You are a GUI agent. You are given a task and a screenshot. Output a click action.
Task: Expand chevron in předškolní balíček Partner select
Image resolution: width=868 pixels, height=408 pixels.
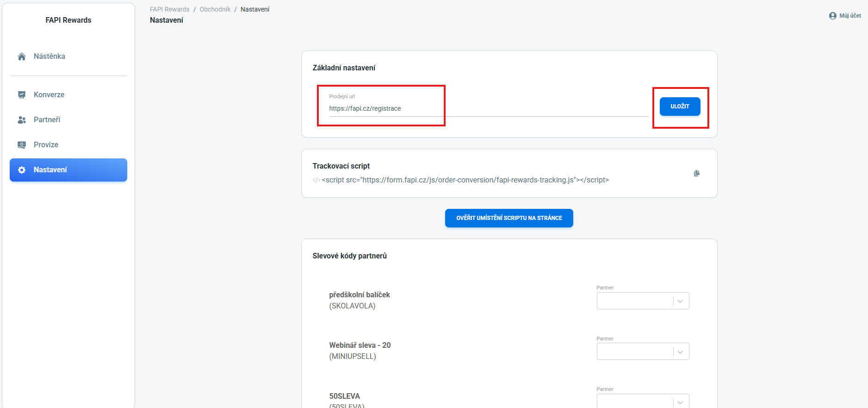click(680, 301)
